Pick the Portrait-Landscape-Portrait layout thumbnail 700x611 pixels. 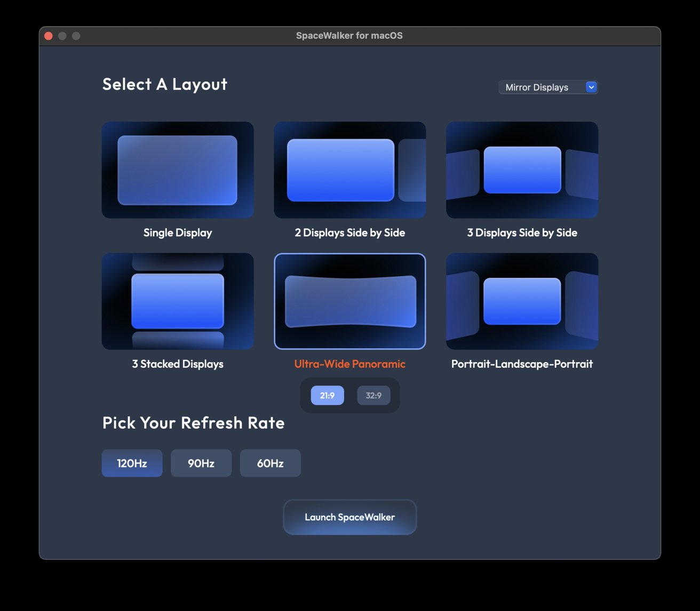522,301
